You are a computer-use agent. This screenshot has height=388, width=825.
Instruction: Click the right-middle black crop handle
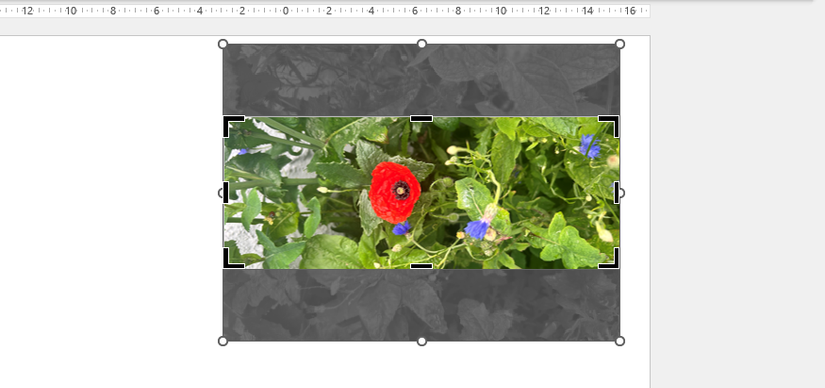617,193
